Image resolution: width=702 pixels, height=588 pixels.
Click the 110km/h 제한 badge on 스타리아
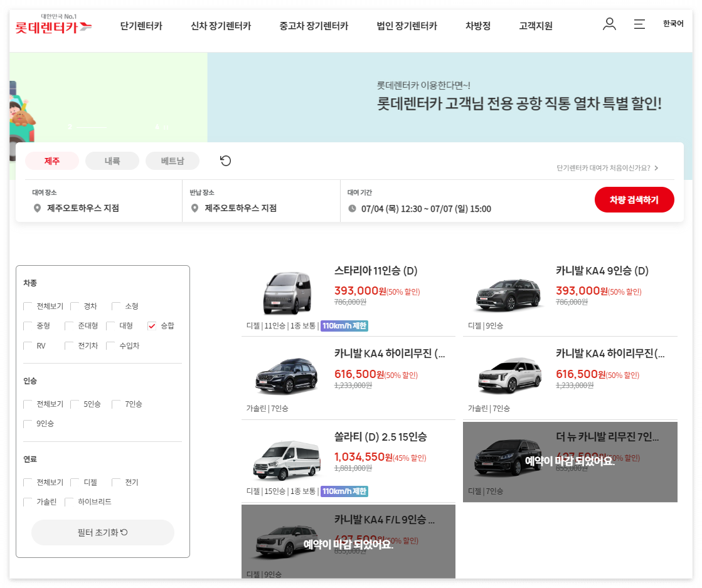point(344,326)
